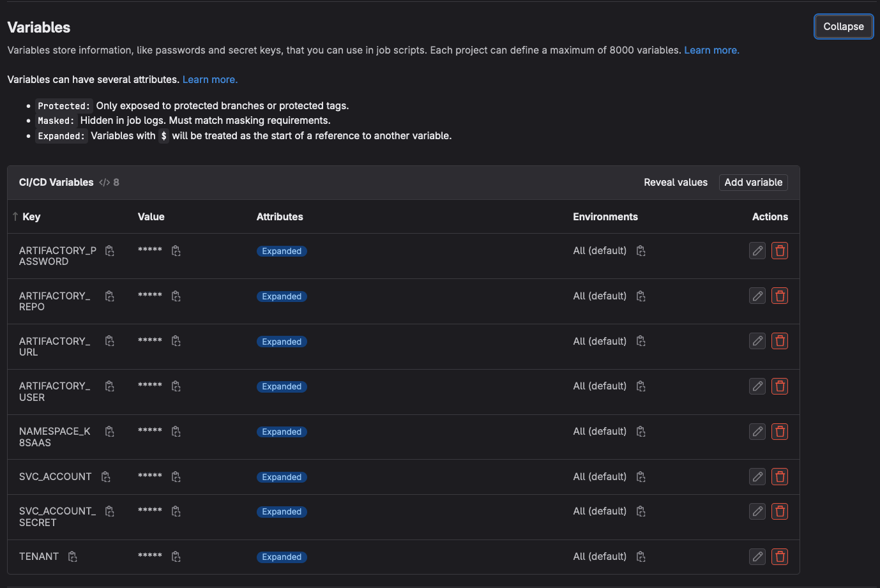This screenshot has width=880, height=588.
Task: Edit the ARTIFACTORY_URL variable
Action: pos(757,341)
